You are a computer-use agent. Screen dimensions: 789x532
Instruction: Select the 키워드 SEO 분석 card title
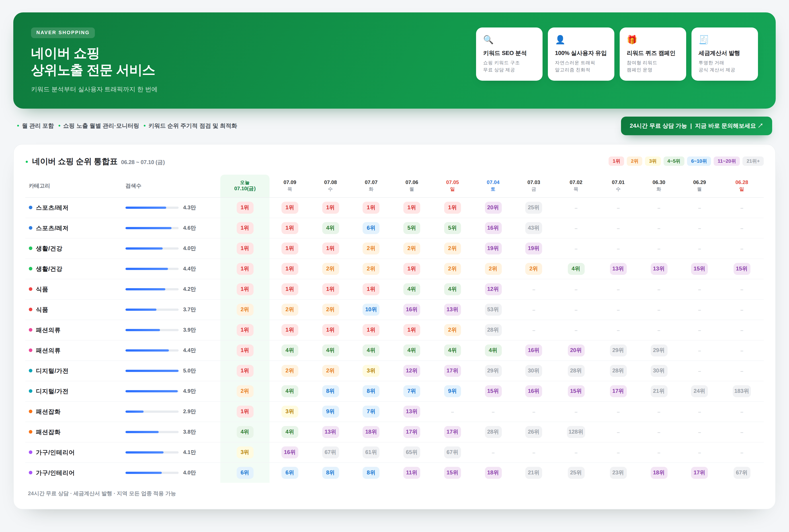coord(504,53)
